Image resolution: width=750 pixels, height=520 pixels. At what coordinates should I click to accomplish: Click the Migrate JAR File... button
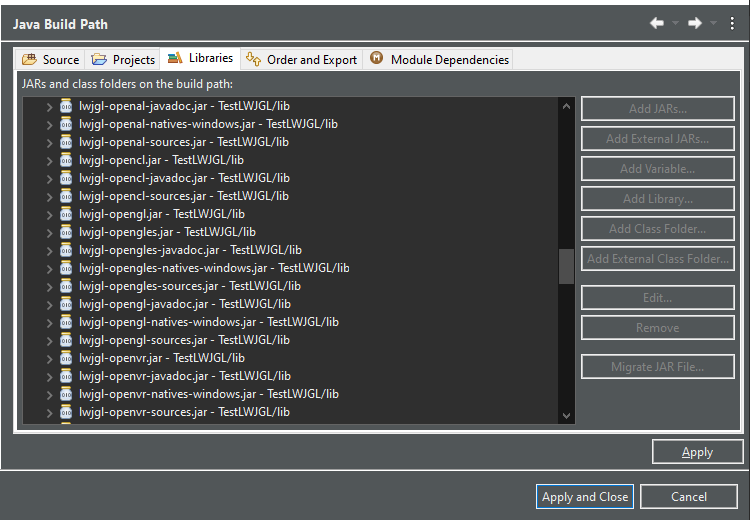click(x=658, y=366)
